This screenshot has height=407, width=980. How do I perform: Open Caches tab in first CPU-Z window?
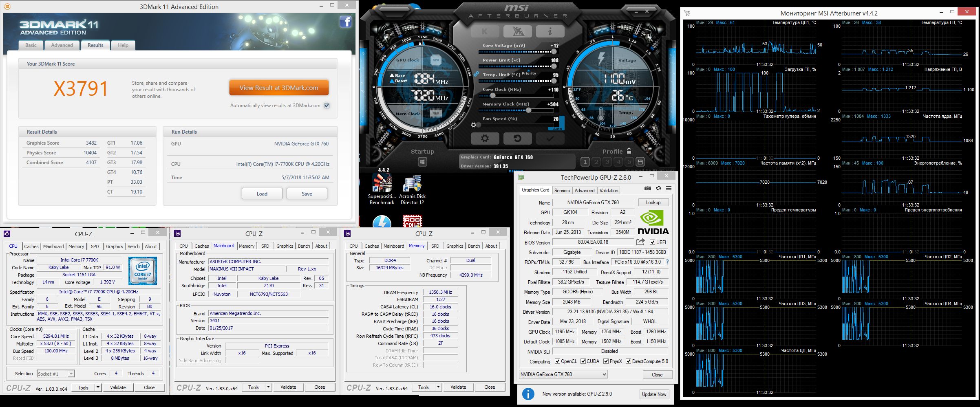point(31,246)
